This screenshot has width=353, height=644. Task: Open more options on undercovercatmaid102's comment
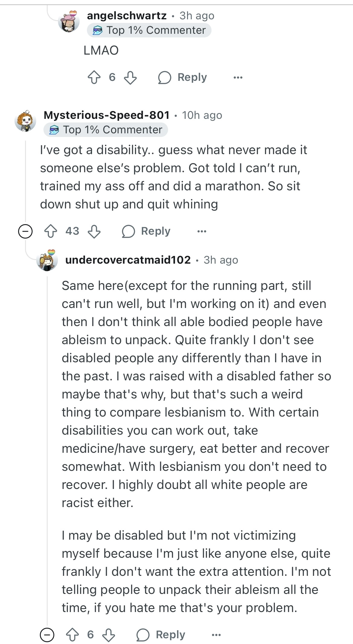tap(216, 635)
